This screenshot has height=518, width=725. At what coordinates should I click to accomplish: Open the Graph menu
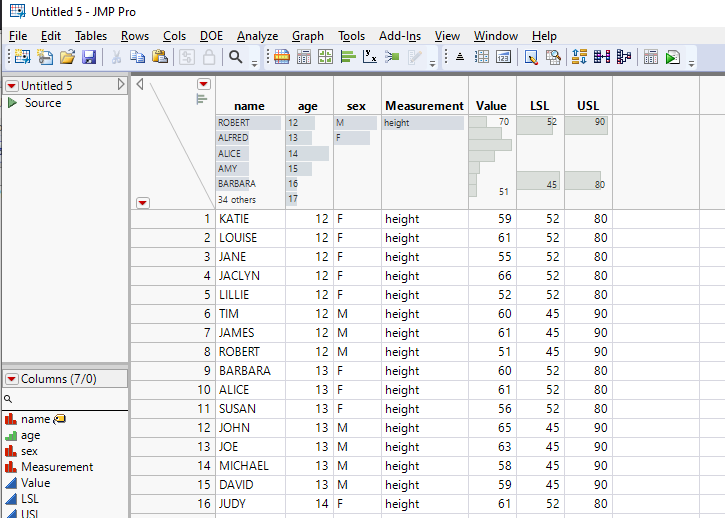307,36
